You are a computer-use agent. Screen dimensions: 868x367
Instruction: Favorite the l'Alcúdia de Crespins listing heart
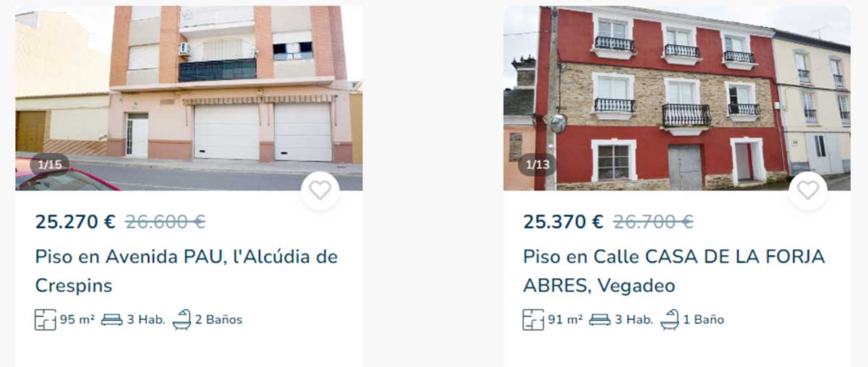(320, 190)
